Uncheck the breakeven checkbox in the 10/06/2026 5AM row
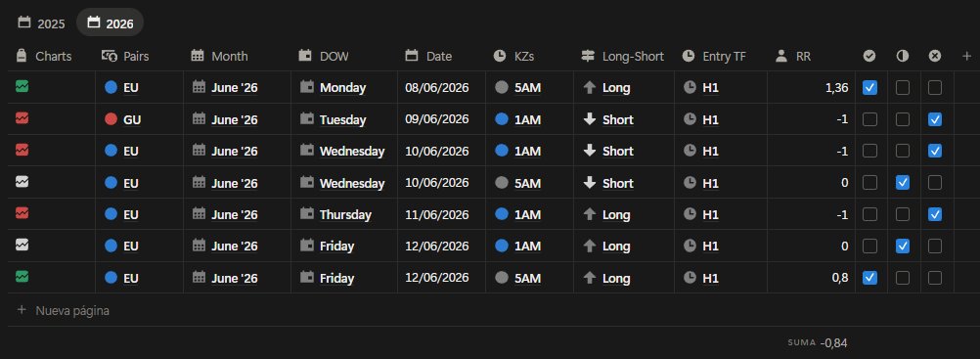Screen dimensions: 980x359 (903, 183)
